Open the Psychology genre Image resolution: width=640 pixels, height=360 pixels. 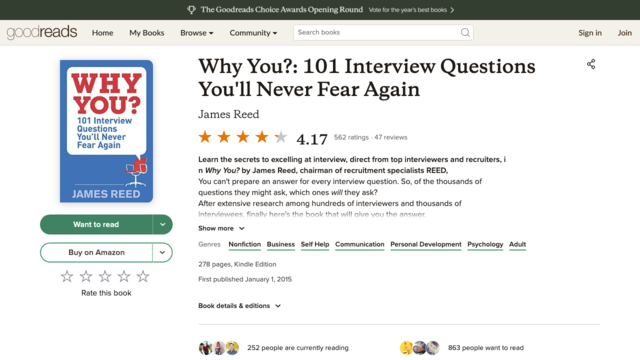(x=485, y=244)
